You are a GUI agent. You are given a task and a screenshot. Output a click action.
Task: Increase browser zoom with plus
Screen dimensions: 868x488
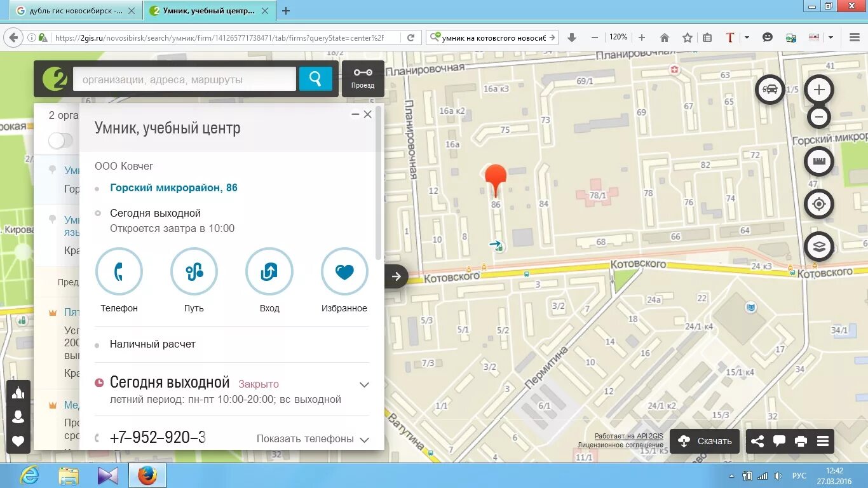coord(642,37)
